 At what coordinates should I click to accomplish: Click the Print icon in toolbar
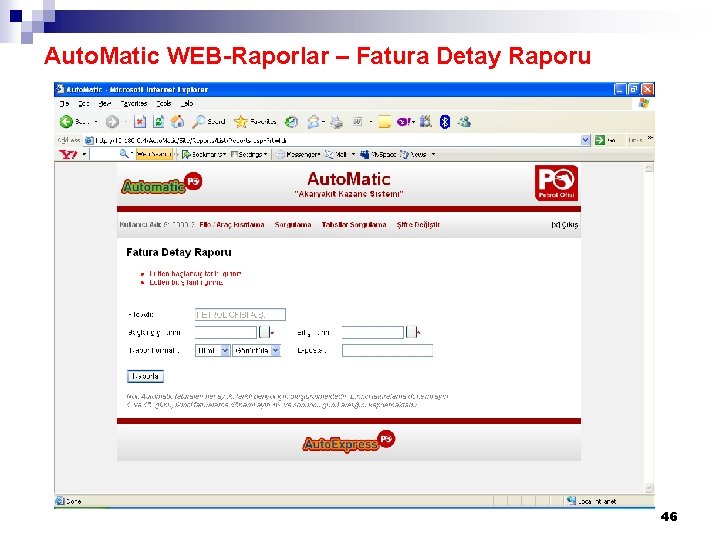[x=337, y=122]
